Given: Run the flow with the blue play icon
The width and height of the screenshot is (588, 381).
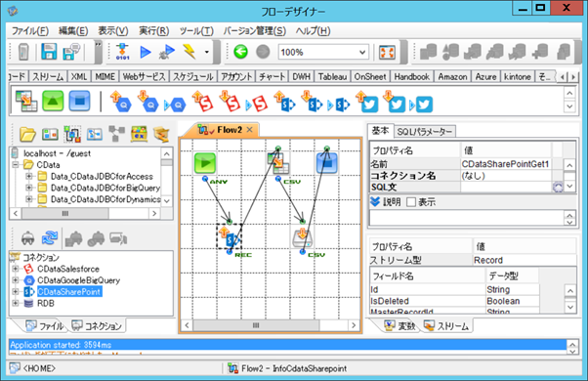Looking at the screenshot, I should 146,52.
